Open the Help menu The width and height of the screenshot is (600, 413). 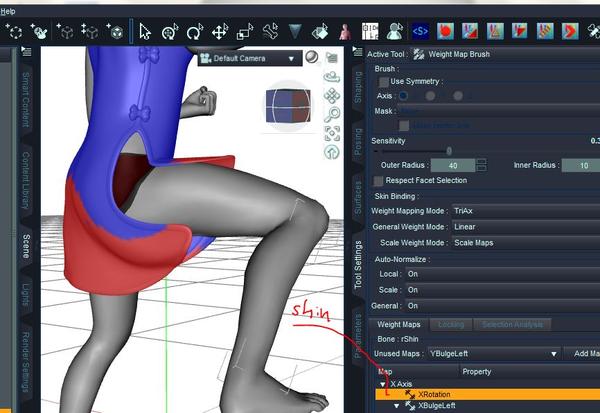coord(8,11)
